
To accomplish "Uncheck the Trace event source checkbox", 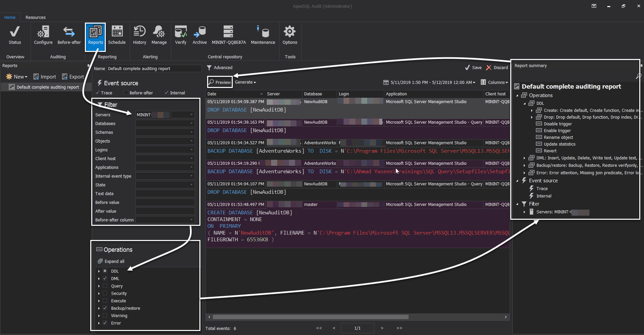I will point(98,93).
